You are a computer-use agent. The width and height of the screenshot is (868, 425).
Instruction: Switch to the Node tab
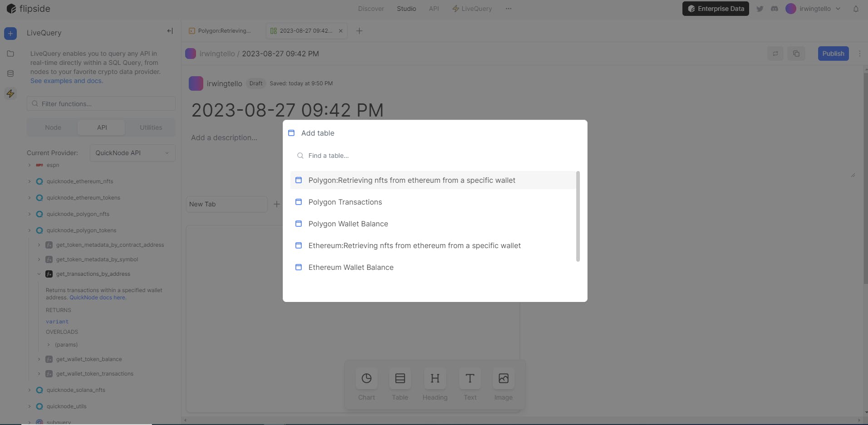53,127
